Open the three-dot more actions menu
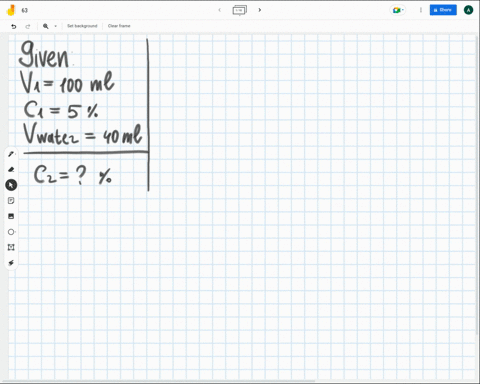Screen dimensions: 480x384 [x=421, y=10]
